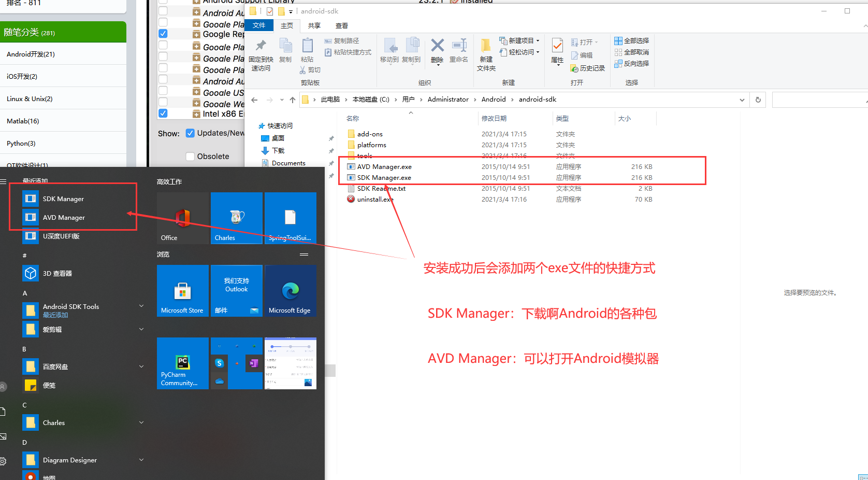Click the Properties checkmark icon
868x480 pixels.
pyautogui.click(x=557, y=46)
